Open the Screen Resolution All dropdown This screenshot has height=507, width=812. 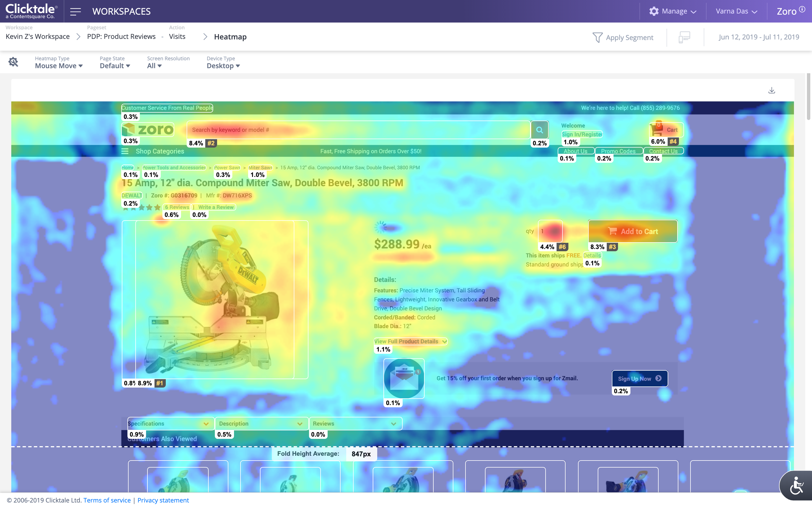tap(154, 66)
